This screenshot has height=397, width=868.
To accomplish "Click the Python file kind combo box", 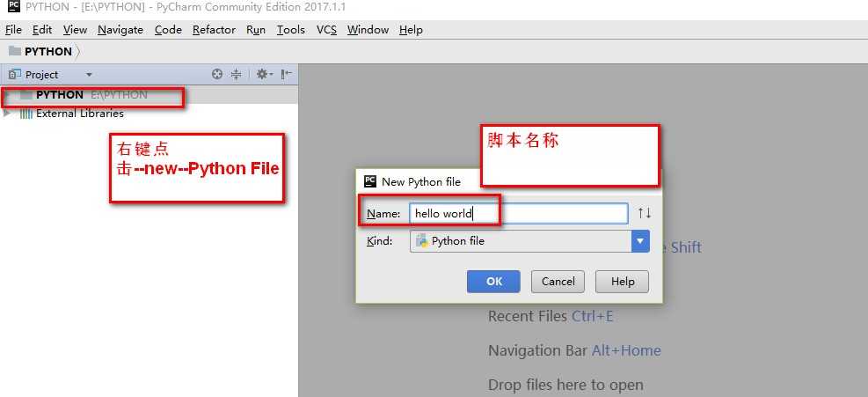I will pyautogui.click(x=529, y=241).
